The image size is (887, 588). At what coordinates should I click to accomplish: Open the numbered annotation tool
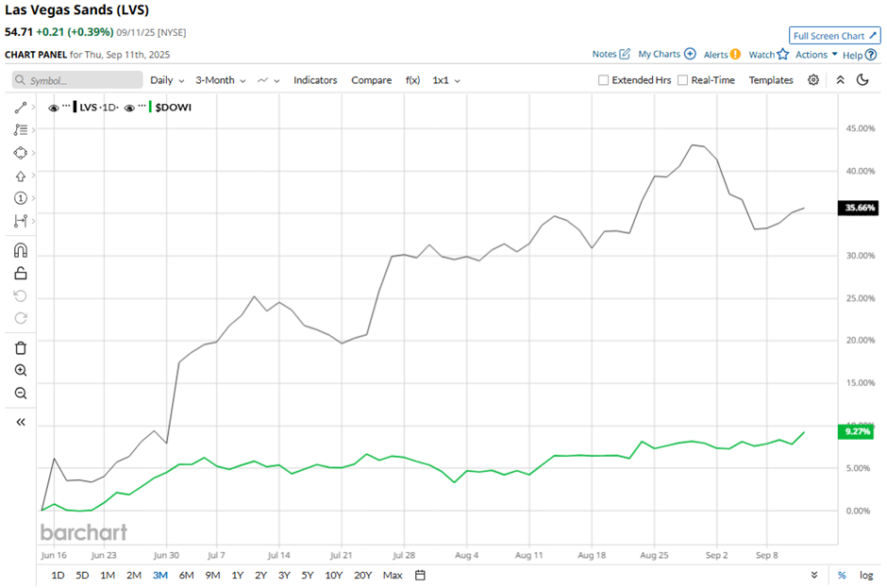click(x=21, y=198)
